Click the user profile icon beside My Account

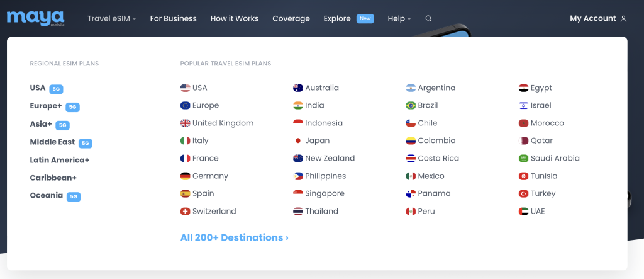tap(623, 18)
